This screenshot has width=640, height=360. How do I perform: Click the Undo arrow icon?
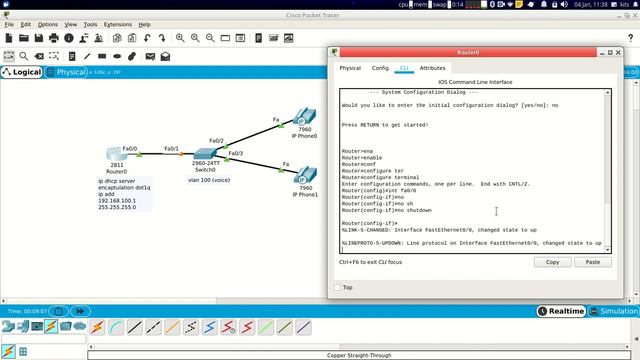pyautogui.click(x=147, y=38)
